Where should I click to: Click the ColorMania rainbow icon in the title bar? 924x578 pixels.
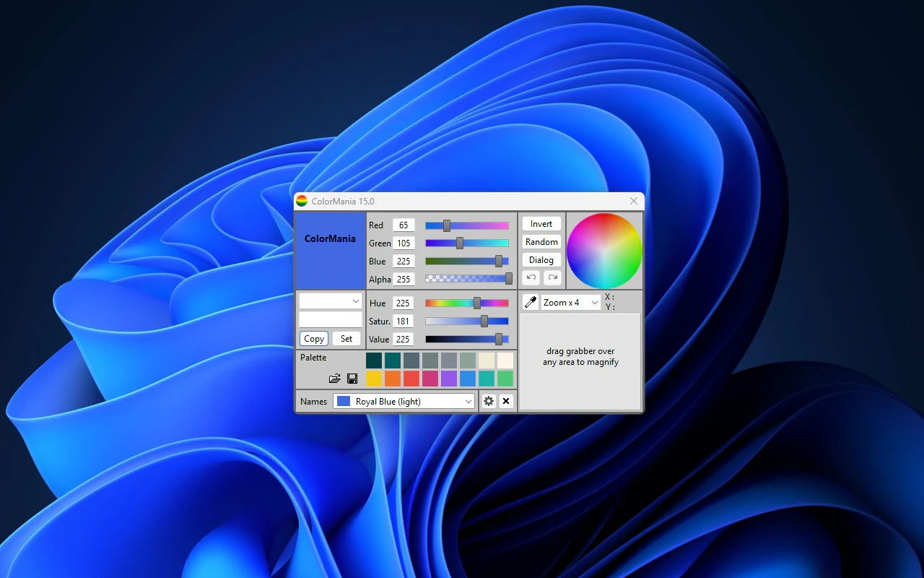(x=302, y=201)
